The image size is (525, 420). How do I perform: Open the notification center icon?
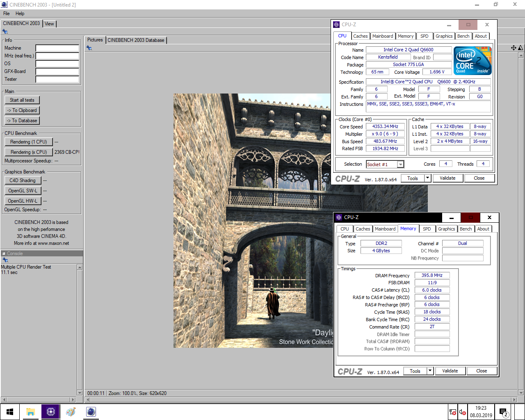(503, 412)
